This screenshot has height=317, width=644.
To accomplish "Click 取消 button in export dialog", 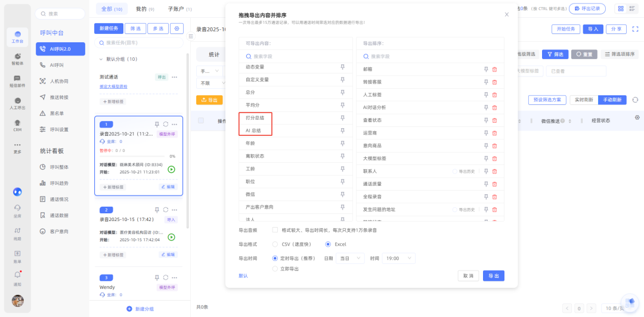I will pyautogui.click(x=467, y=275).
